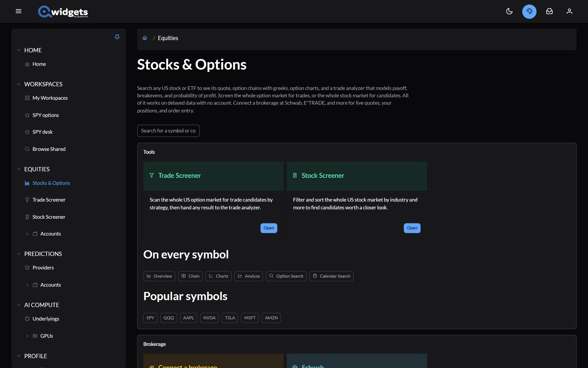This screenshot has height=368, width=588.
Task: Toggle the sidebar pin icon
Action: point(117,37)
